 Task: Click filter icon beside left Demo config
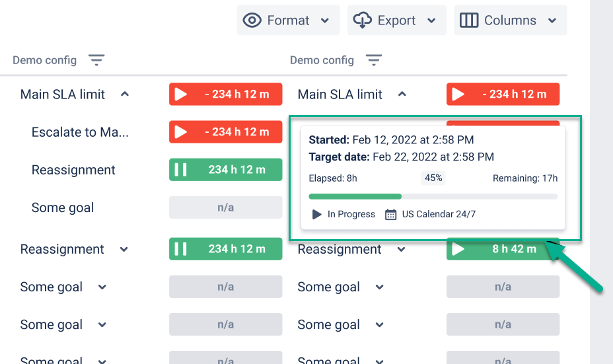pos(97,61)
